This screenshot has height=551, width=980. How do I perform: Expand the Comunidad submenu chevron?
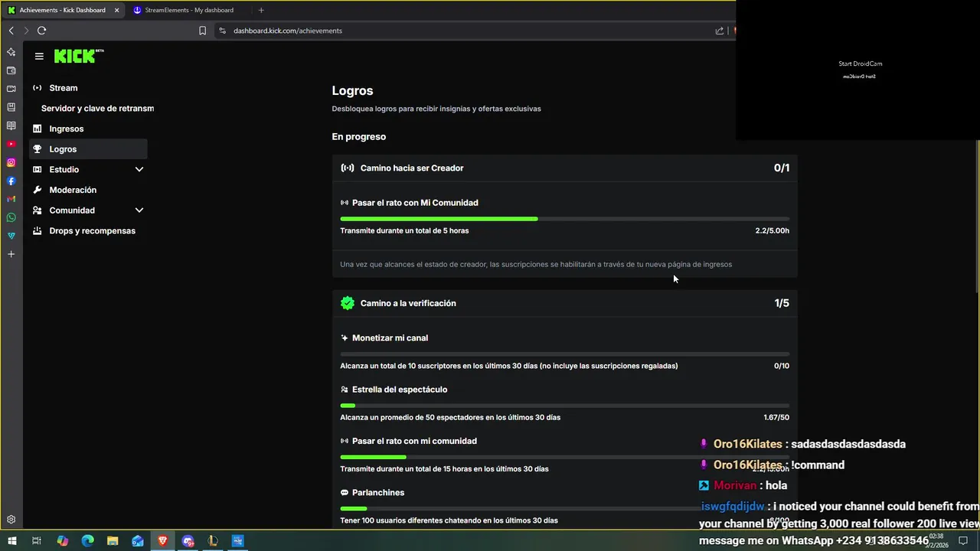pos(139,210)
